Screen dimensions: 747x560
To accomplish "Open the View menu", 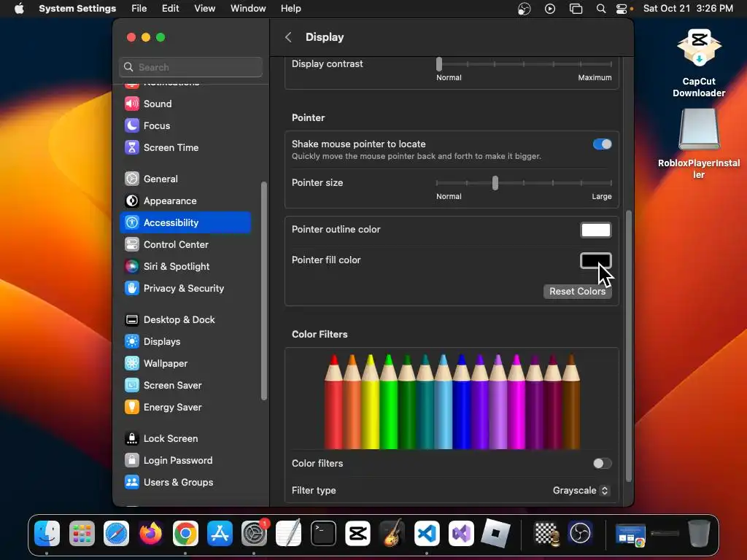I will point(205,9).
